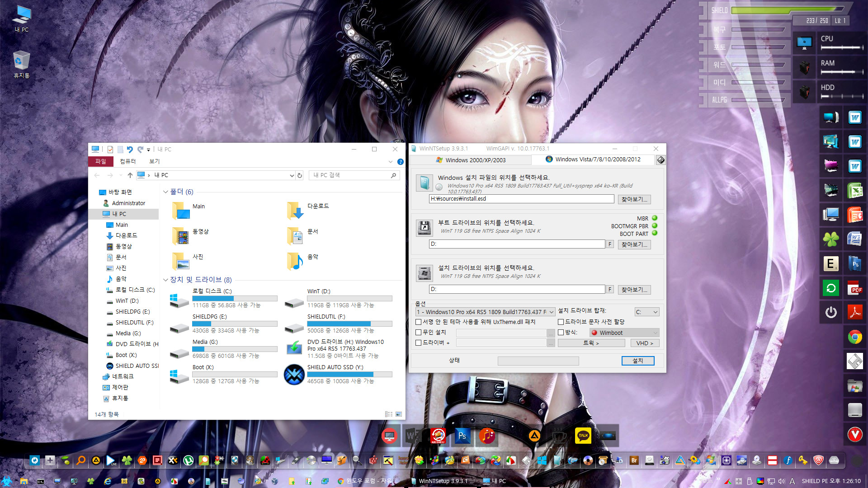The height and width of the screenshot is (488, 868).
Task: Click the green refresh icon in right sidebar
Action: pos(830,288)
